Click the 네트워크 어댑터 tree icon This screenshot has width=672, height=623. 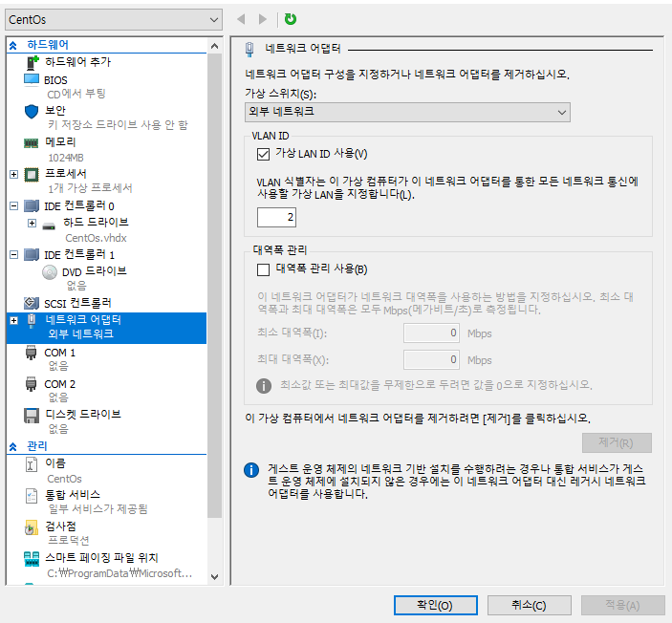[32, 321]
